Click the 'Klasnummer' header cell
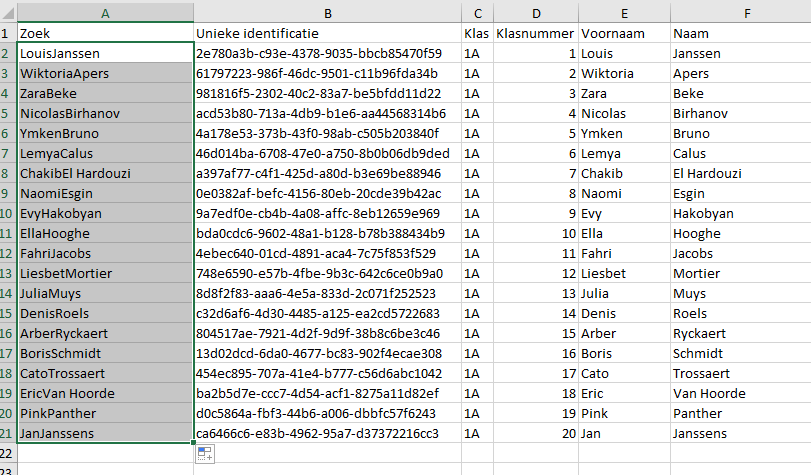Viewport: 811px width, 475px height. click(x=536, y=33)
